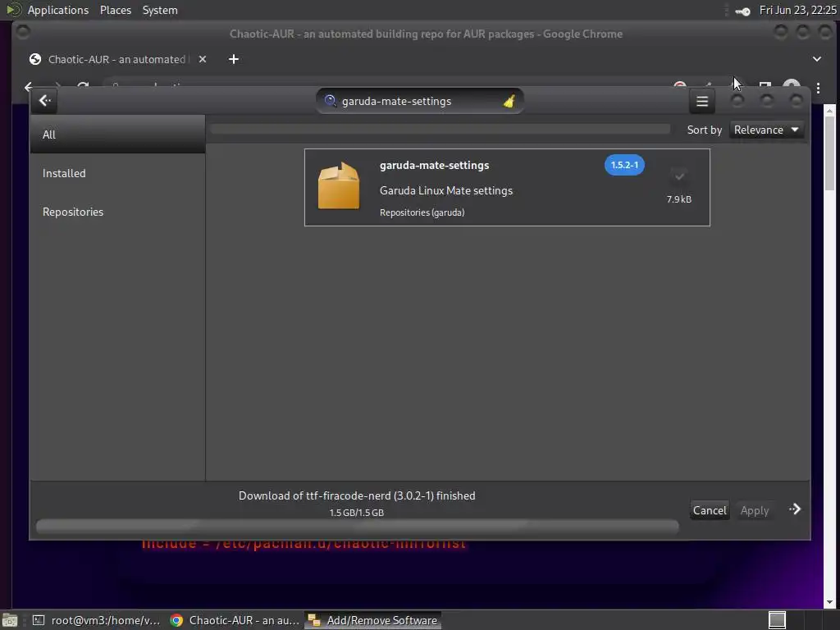Image resolution: width=840 pixels, height=630 pixels.
Task: Open the System menu
Action: [x=160, y=10]
